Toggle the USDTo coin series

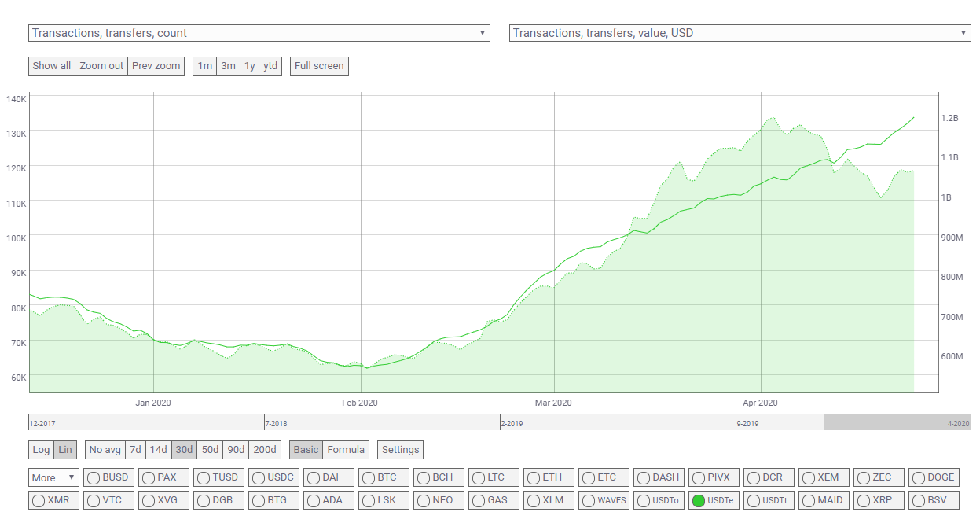pyautogui.click(x=659, y=500)
